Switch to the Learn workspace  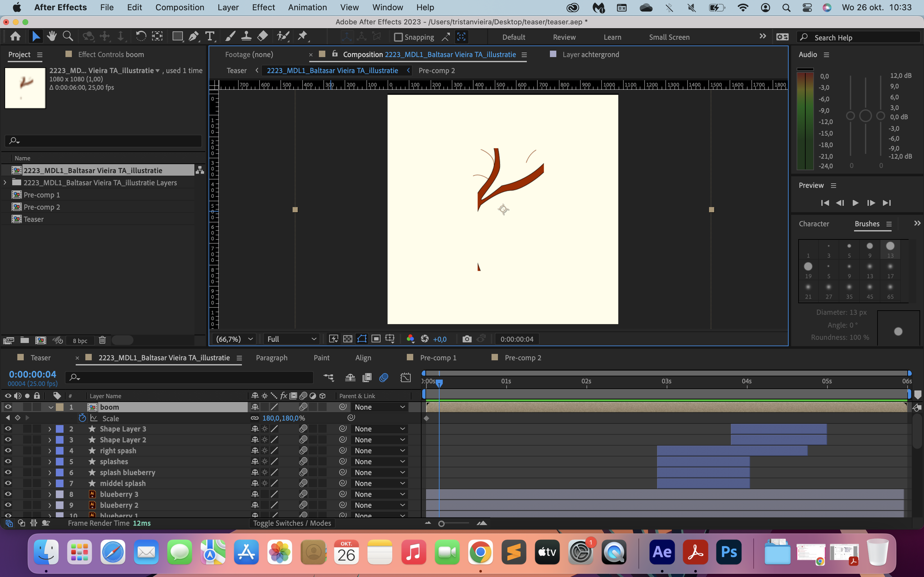click(x=612, y=37)
